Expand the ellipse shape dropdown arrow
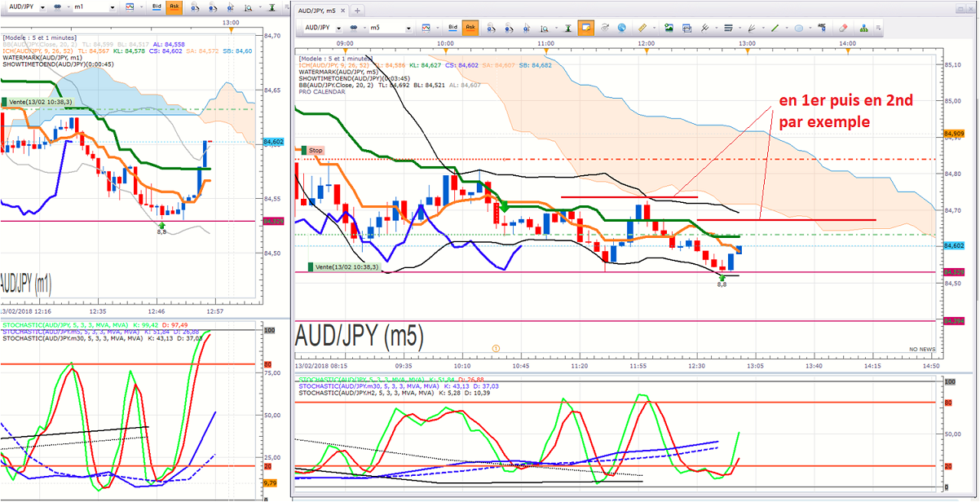This screenshot has width=980, height=502. tap(810, 28)
